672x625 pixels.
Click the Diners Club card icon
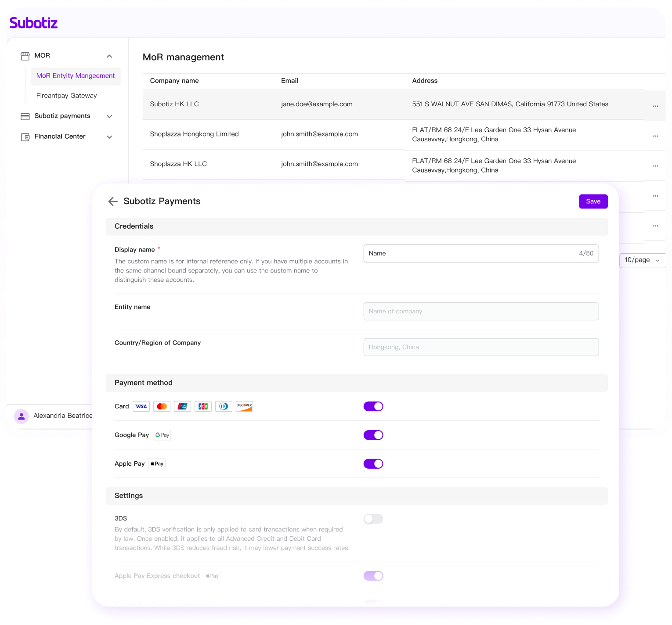tap(224, 406)
